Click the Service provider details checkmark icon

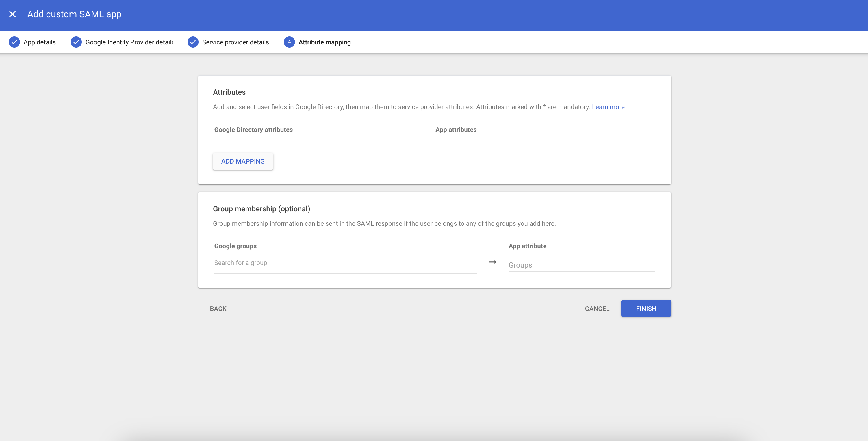(x=193, y=42)
